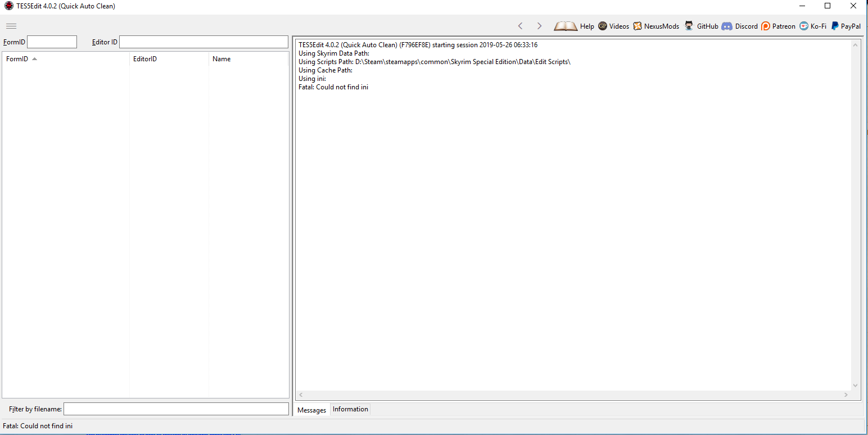
Task: Open the Patreon link
Action: pyautogui.click(x=784, y=26)
